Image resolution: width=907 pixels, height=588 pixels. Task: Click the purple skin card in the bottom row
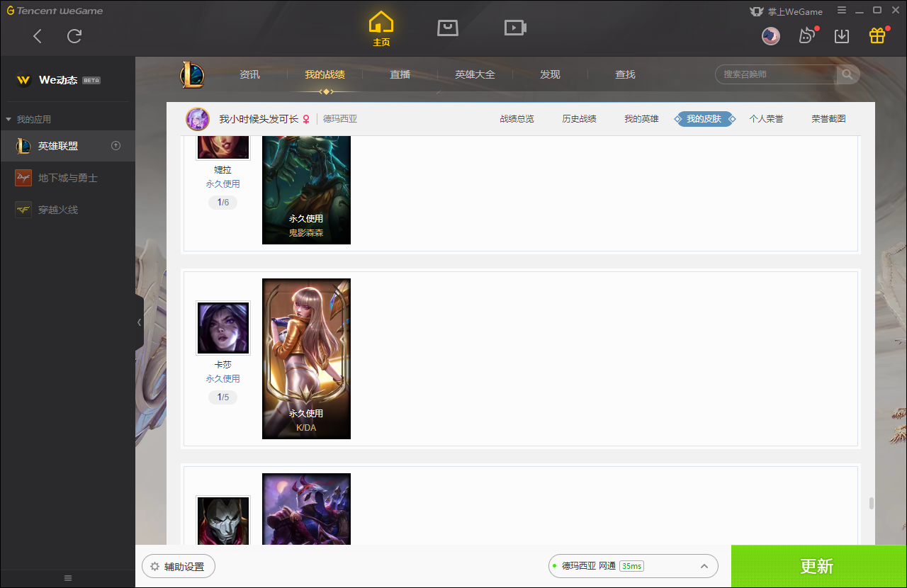(x=306, y=509)
